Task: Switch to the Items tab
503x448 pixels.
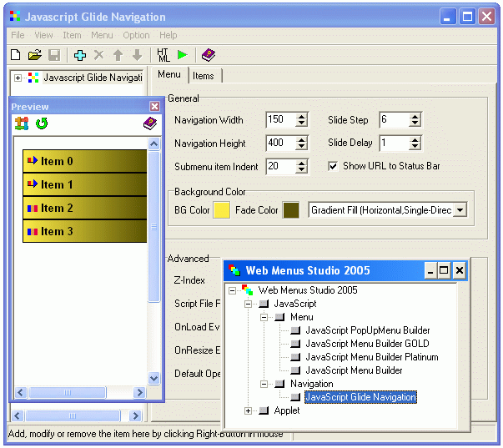Action: (x=204, y=76)
